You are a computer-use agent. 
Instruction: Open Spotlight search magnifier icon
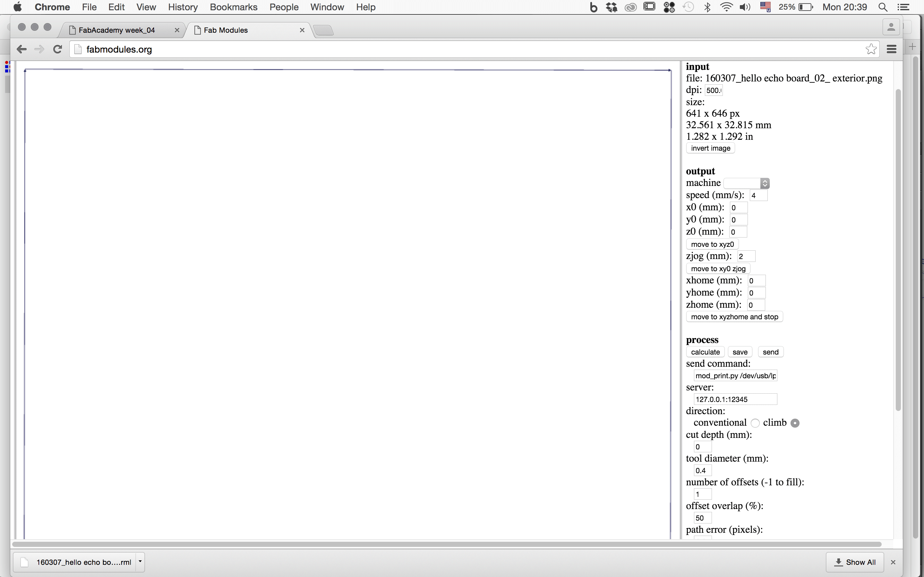[883, 7]
